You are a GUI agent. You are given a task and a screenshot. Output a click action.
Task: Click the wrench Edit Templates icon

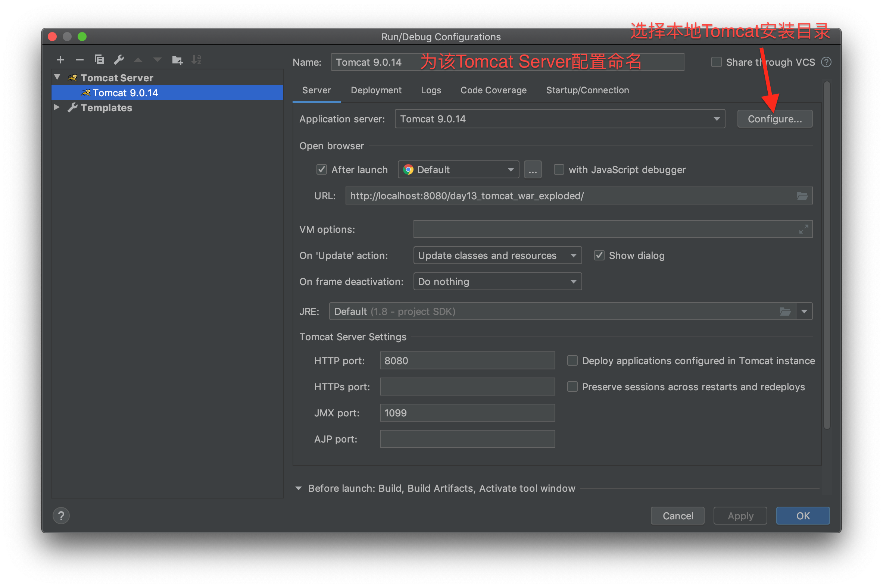(119, 60)
